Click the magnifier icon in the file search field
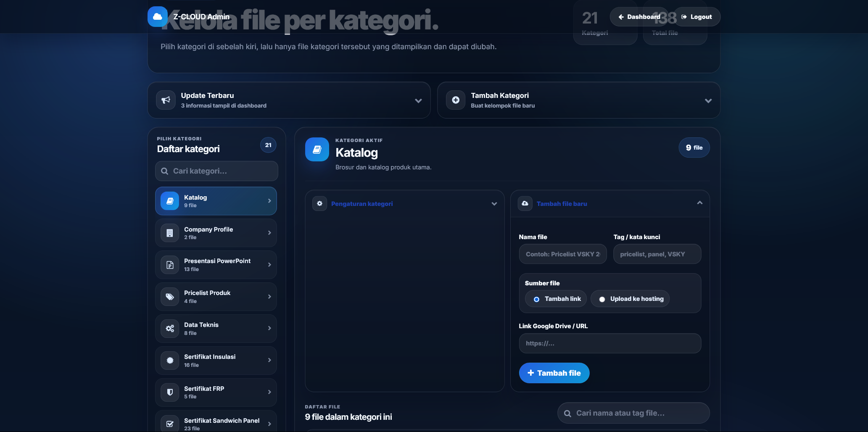Screen dimensions: 868x432 pyautogui.click(x=567, y=414)
